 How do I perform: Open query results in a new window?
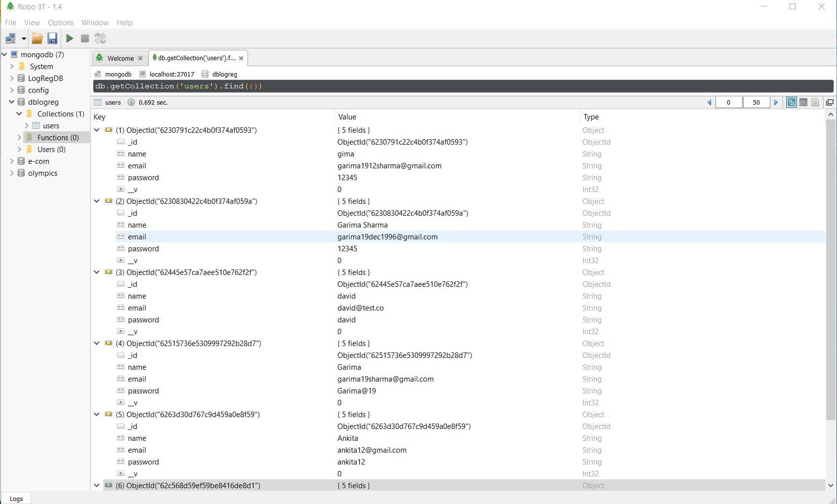830,102
